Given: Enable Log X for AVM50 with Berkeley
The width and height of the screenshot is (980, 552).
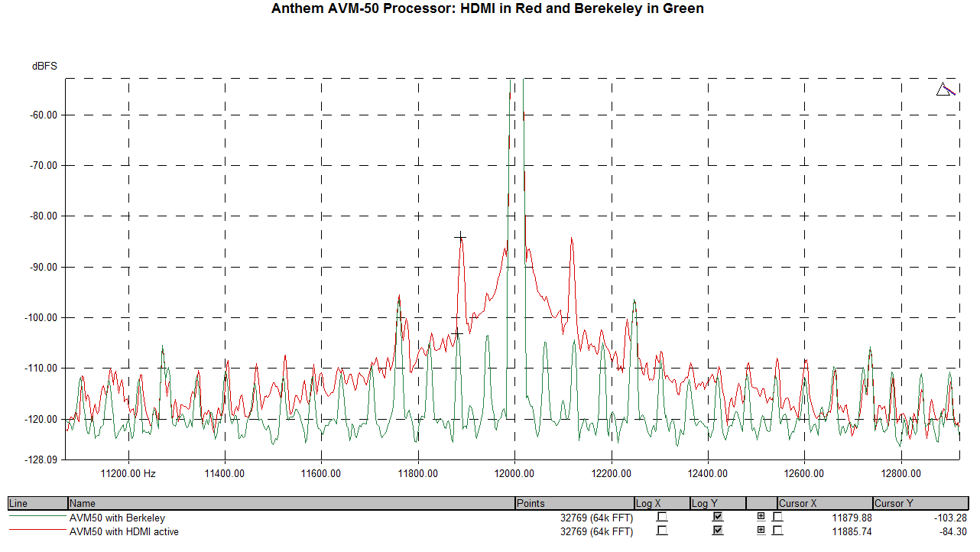Looking at the screenshot, I should (x=662, y=517).
